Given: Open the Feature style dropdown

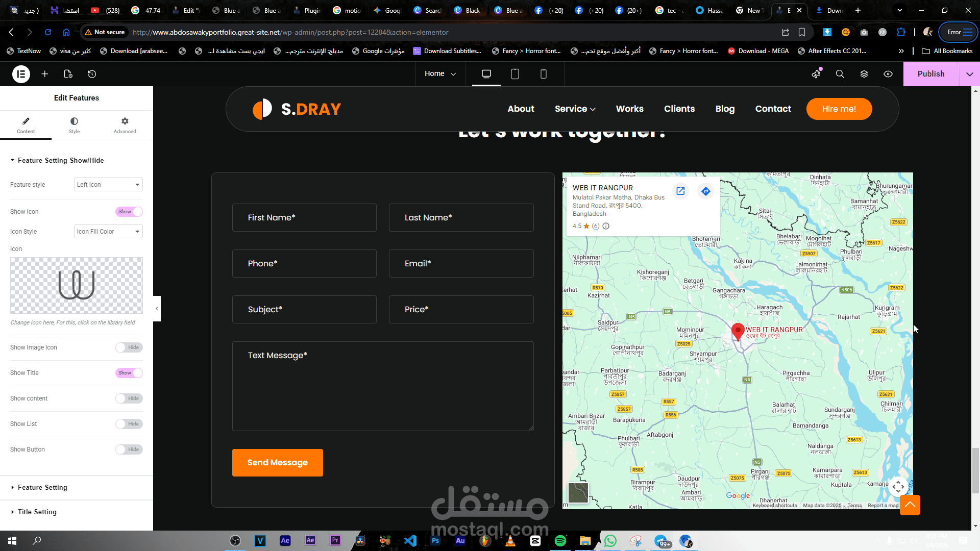Looking at the screenshot, I should (108, 185).
